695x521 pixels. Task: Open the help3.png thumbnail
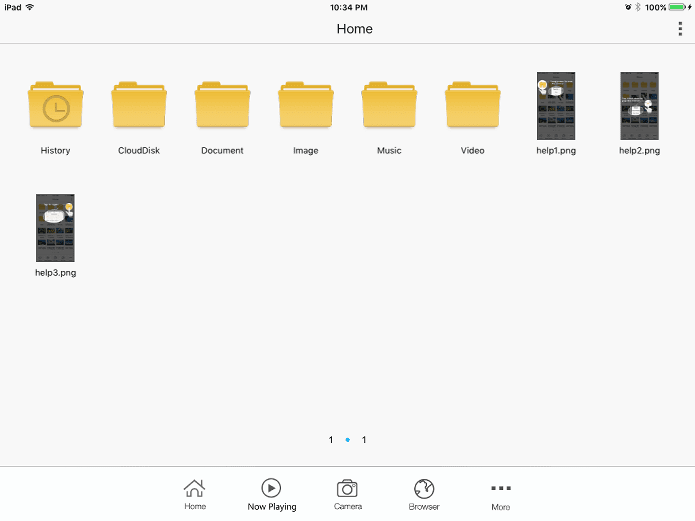coord(55,228)
